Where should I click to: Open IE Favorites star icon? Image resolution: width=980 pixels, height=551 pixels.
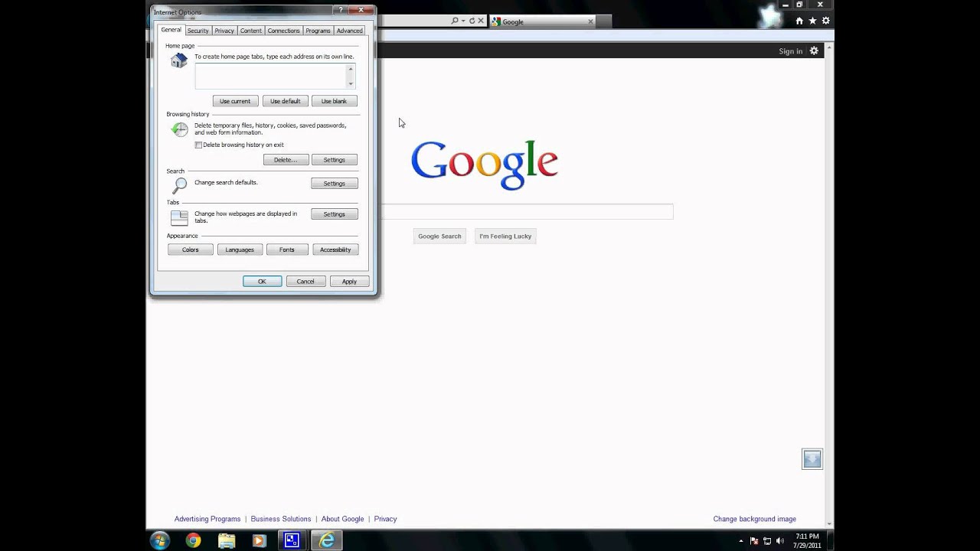[812, 21]
